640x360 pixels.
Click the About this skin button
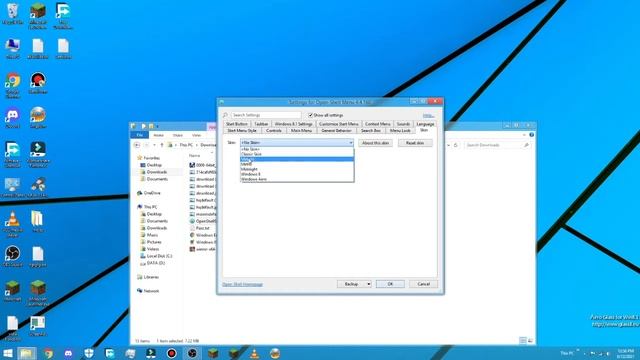point(376,143)
